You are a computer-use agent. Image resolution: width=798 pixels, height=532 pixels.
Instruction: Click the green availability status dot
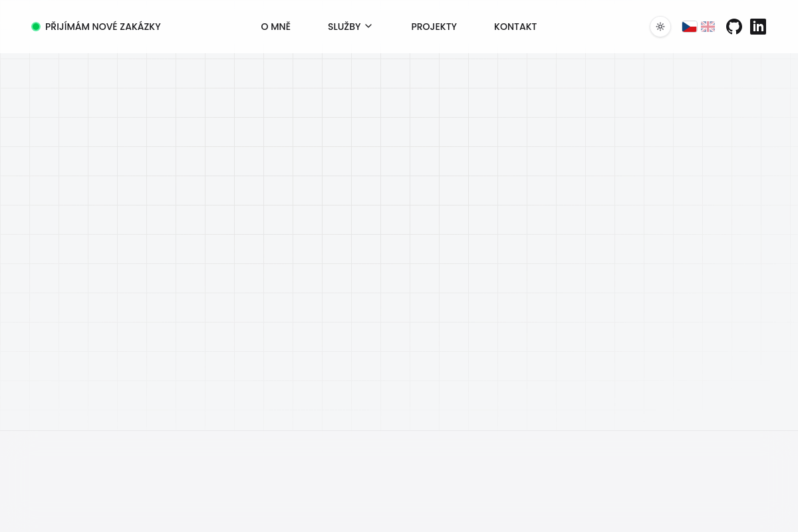tap(36, 27)
